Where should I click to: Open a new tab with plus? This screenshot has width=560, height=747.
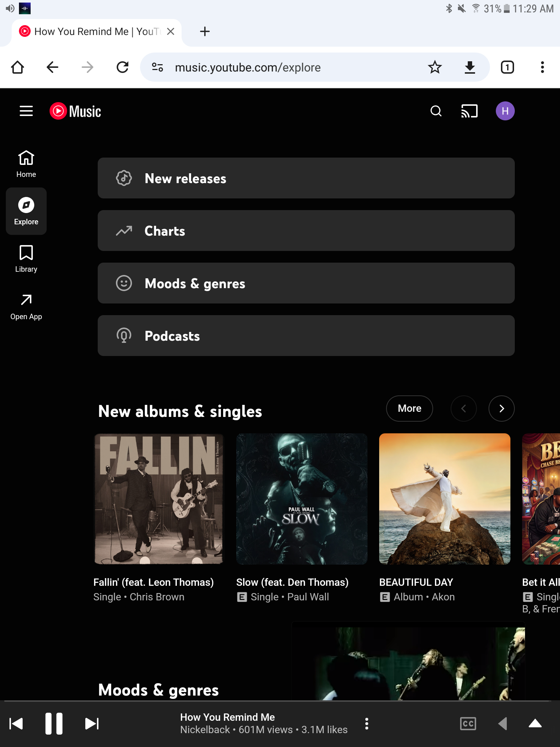click(205, 31)
